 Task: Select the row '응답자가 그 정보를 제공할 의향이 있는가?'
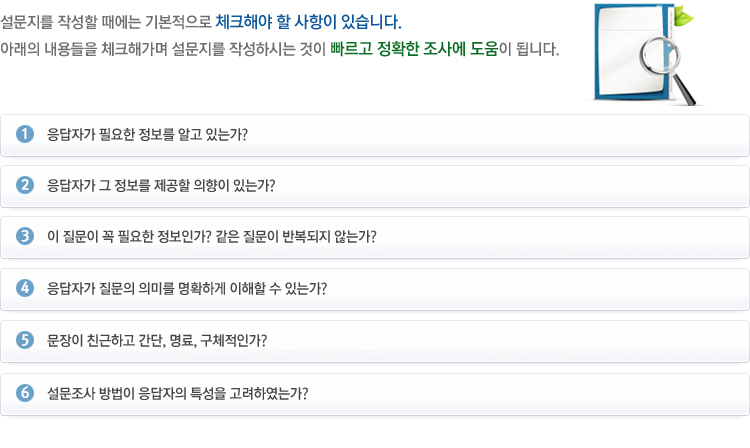pos(375,186)
